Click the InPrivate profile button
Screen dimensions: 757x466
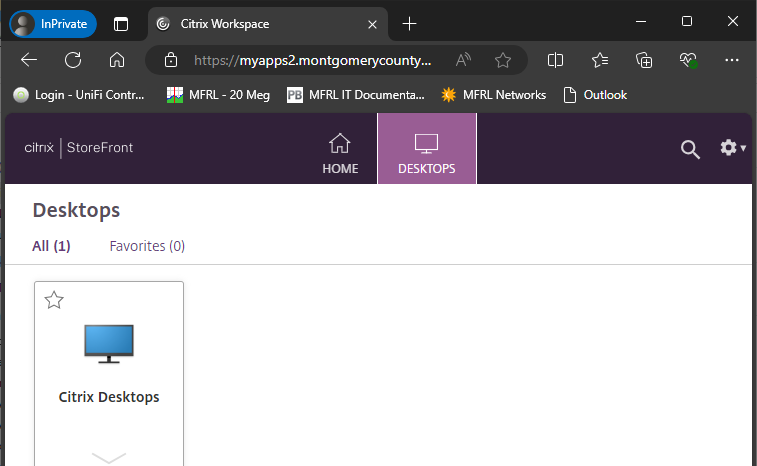53,24
